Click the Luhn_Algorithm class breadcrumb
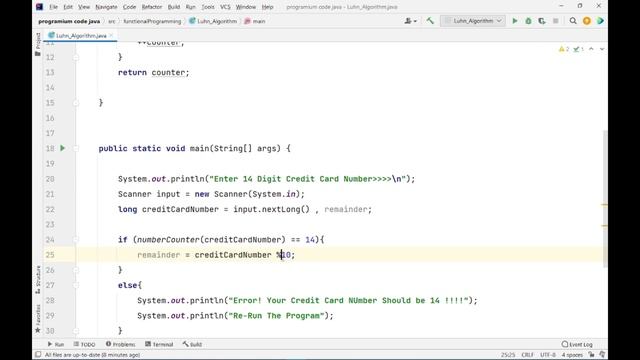This screenshot has height=360, width=640. [x=213, y=21]
